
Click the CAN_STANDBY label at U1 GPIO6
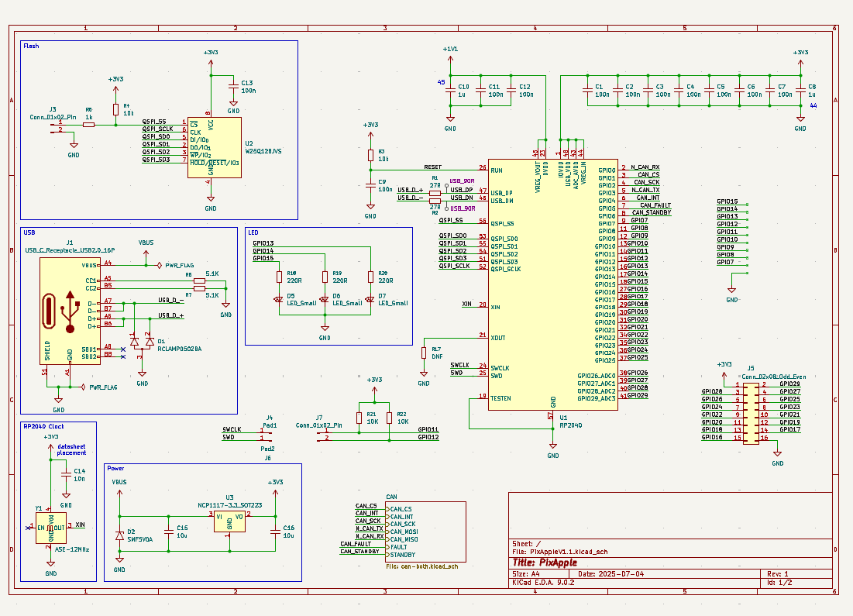tap(652, 213)
